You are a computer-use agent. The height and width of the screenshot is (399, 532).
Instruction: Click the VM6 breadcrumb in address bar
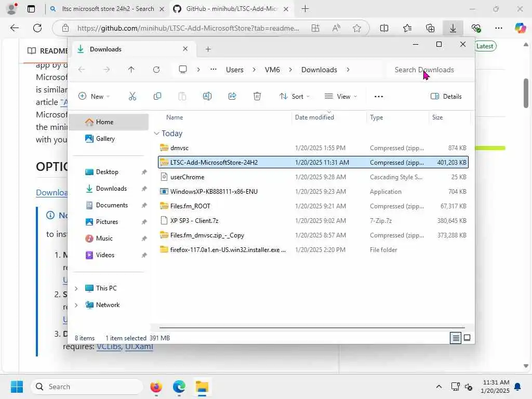pyautogui.click(x=272, y=70)
